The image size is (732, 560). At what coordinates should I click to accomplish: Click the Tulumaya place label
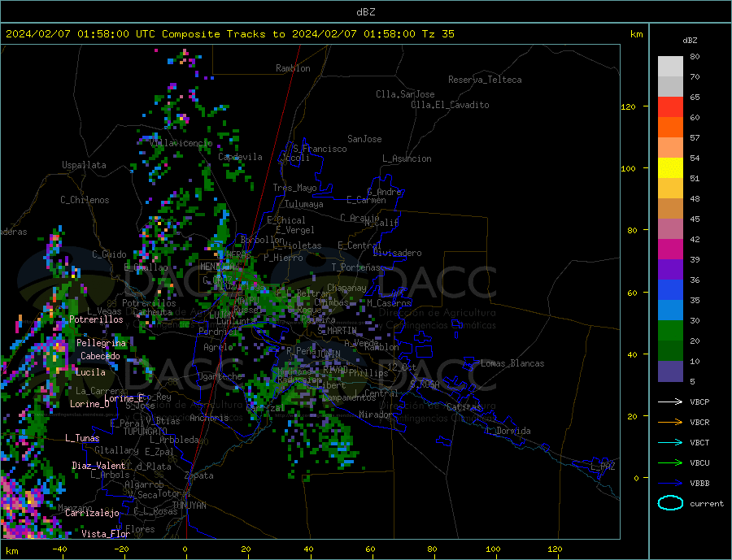pos(303,204)
